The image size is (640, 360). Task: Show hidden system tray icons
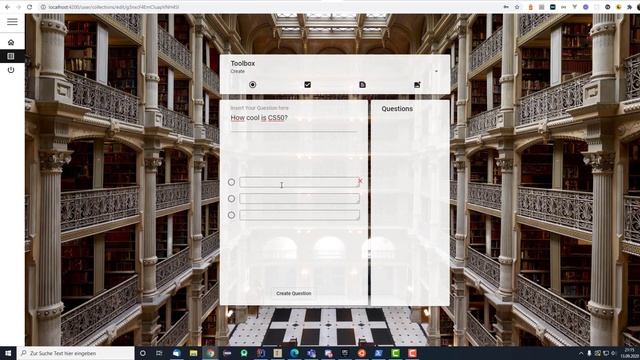pyautogui.click(x=581, y=353)
